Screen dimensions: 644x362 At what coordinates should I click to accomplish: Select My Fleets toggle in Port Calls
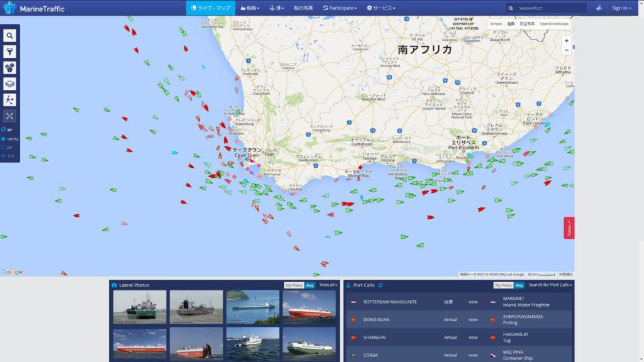click(x=503, y=285)
